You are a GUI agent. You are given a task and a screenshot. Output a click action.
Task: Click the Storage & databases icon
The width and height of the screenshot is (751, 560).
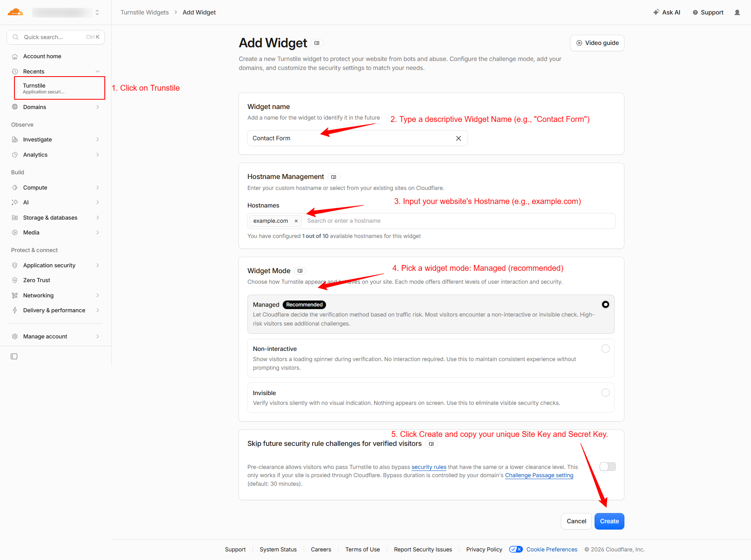15,218
